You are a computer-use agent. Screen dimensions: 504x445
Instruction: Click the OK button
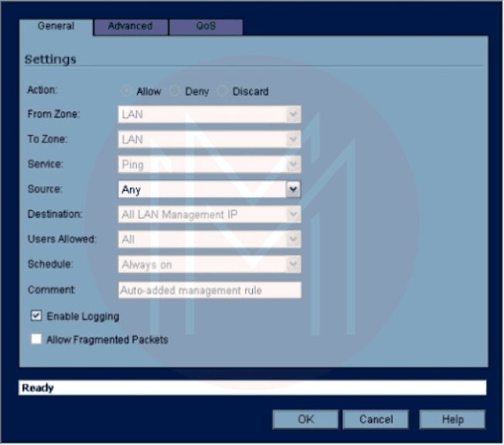click(x=305, y=420)
